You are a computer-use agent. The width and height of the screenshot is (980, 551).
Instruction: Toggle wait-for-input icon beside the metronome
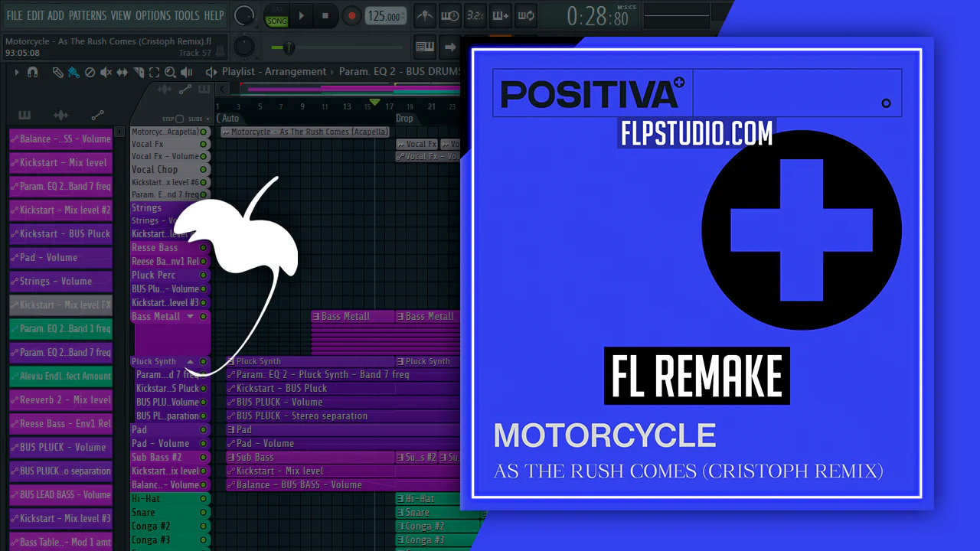click(x=449, y=15)
